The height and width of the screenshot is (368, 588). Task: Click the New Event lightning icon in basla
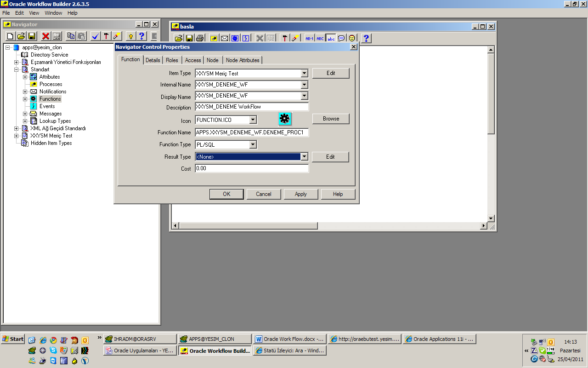click(245, 38)
